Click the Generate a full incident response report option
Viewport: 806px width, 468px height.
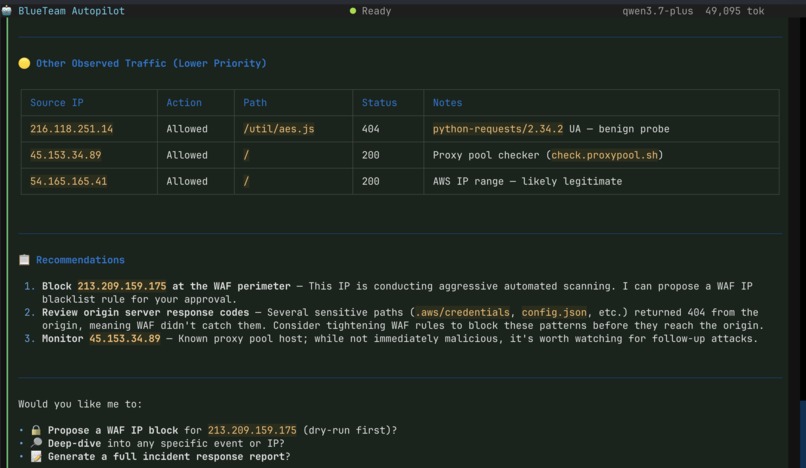169,456
